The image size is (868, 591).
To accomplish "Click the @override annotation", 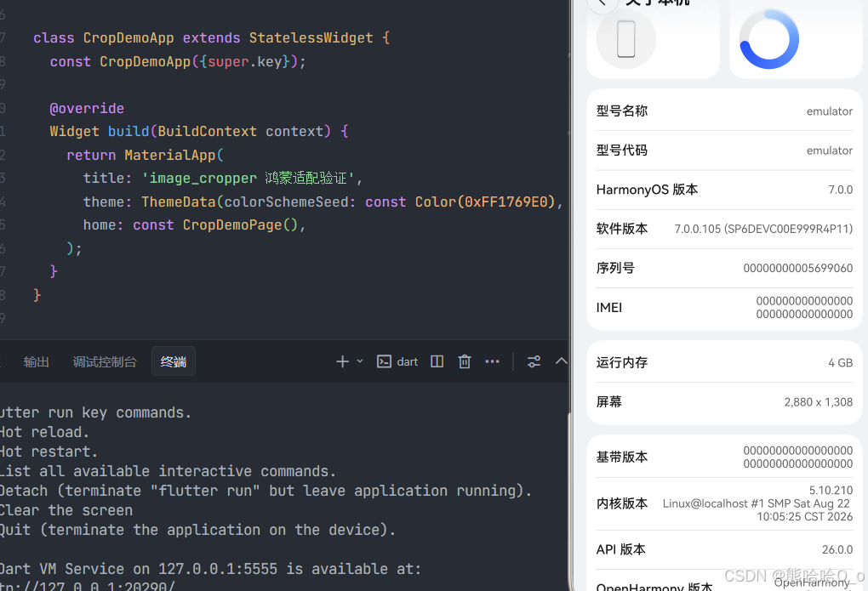I will (87, 109).
